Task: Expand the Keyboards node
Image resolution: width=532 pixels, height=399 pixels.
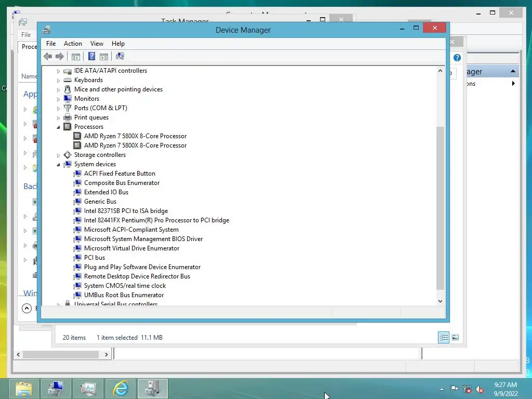Action: point(58,81)
